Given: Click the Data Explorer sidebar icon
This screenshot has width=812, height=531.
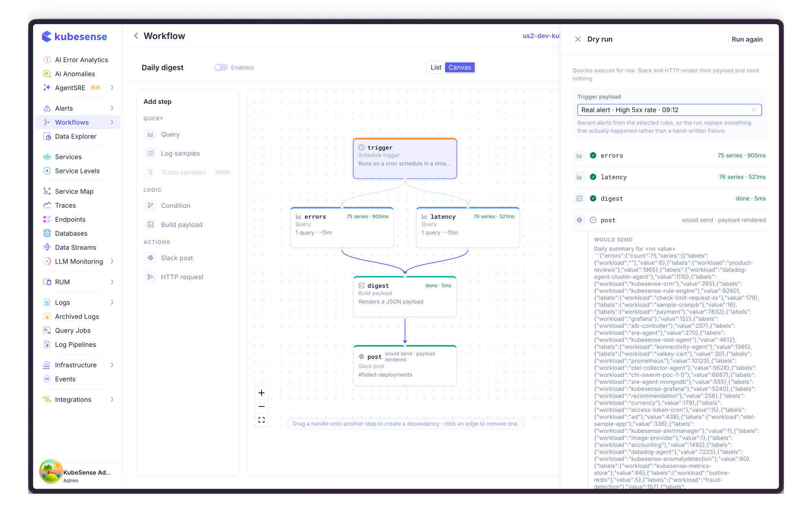Looking at the screenshot, I should [x=47, y=137].
